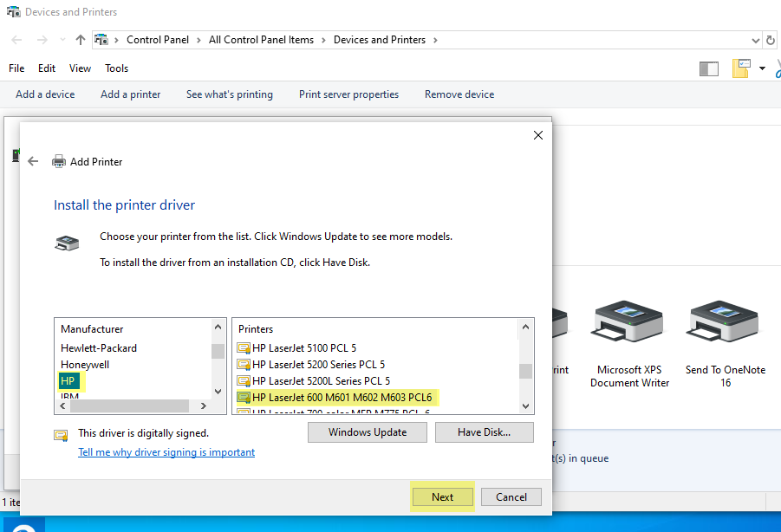Click the Add Printer title printer icon
Image resolution: width=781 pixels, height=532 pixels.
pos(59,161)
